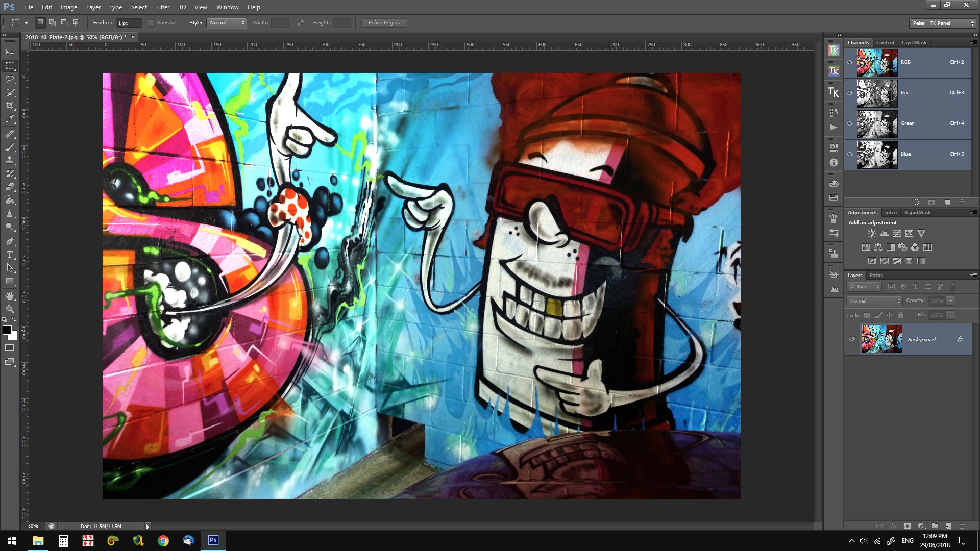Click the foreground color swatch

click(x=7, y=330)
